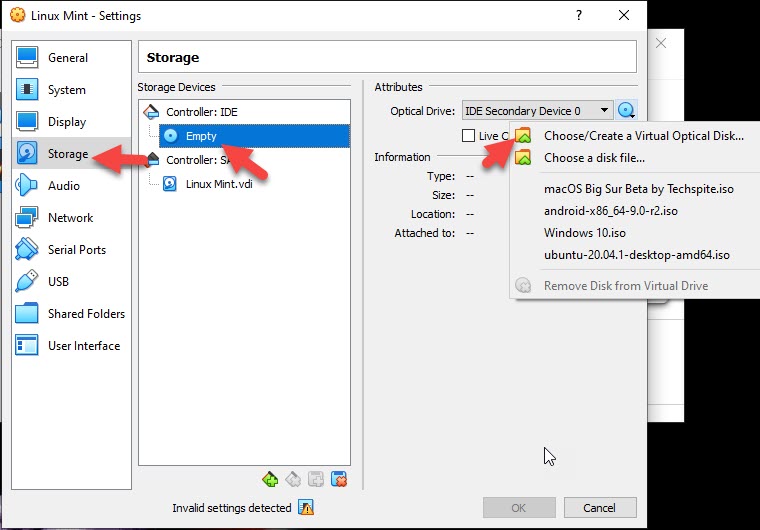
Task: Open the Audio settings section
Action: click(63, 186)
